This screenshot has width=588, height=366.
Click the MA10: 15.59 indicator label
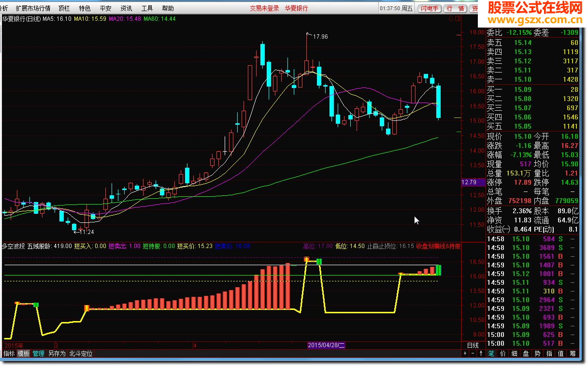click(x=90, y=19)
